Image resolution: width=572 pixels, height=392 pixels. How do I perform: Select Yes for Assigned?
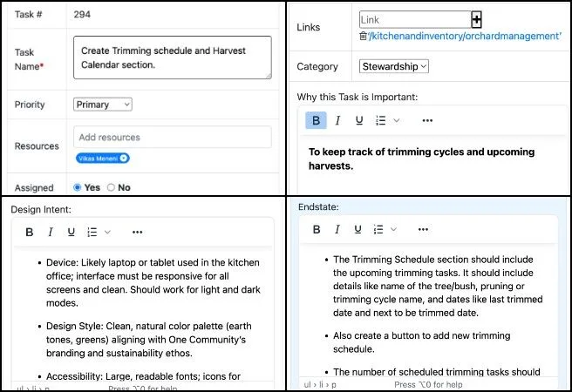(78, 187)
